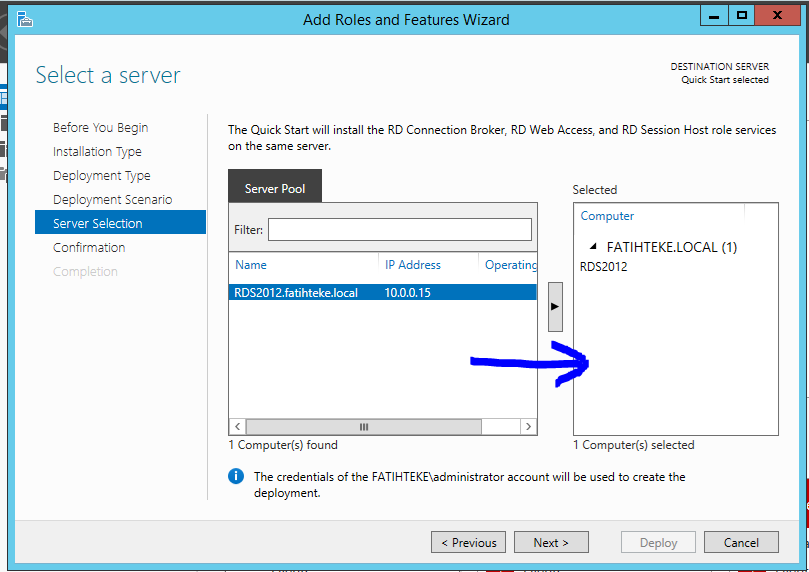The image size is (809, 572).
Task: Click the Cancel button
Action: 741,542
